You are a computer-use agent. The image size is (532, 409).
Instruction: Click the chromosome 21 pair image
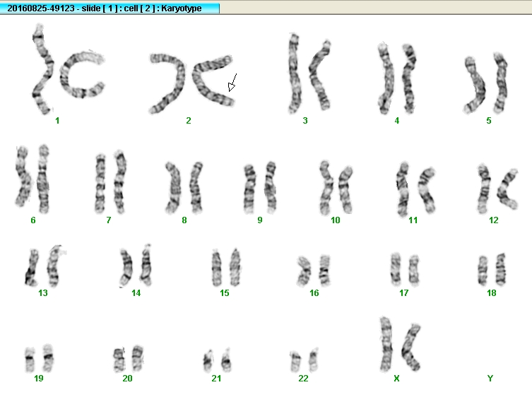tap(217, 360)
